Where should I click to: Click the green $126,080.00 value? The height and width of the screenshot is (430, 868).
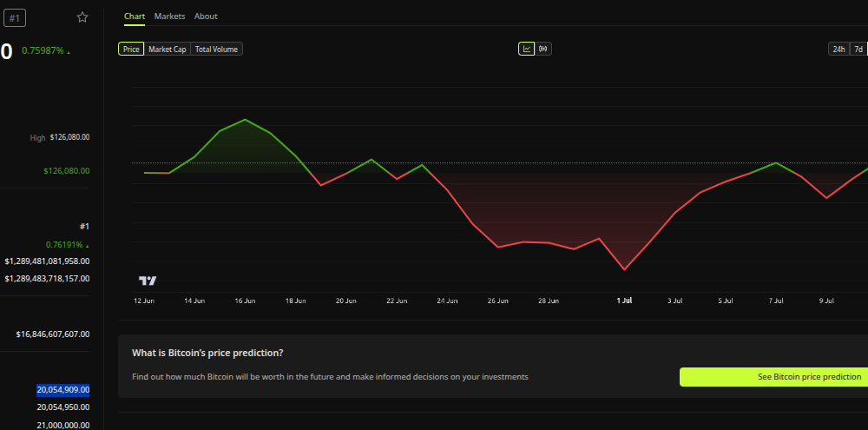click(67, 170)
